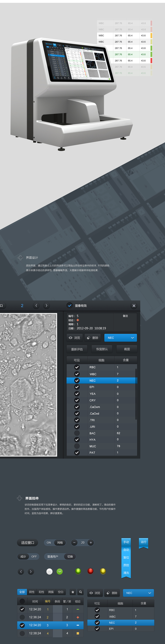Click white minus result icon in row 3
This screenshot has height=644, width=165.
[x=78, y=625]
